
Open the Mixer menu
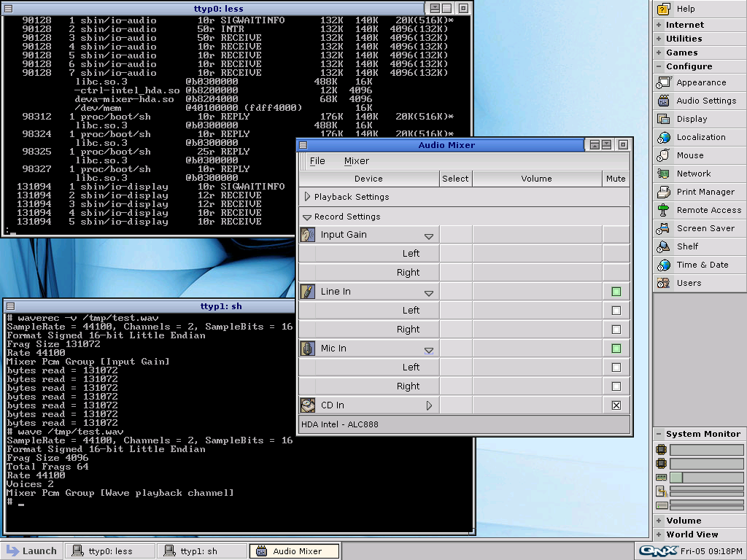point(357,161)
